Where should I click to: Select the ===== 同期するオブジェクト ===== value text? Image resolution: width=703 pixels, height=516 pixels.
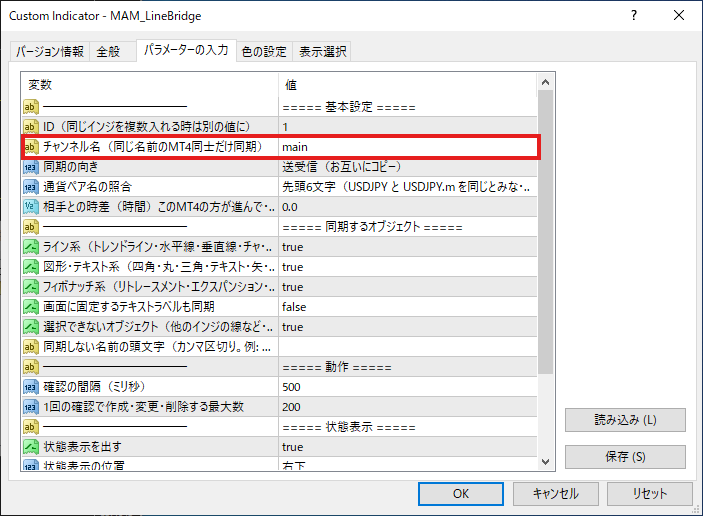(372, 227)
